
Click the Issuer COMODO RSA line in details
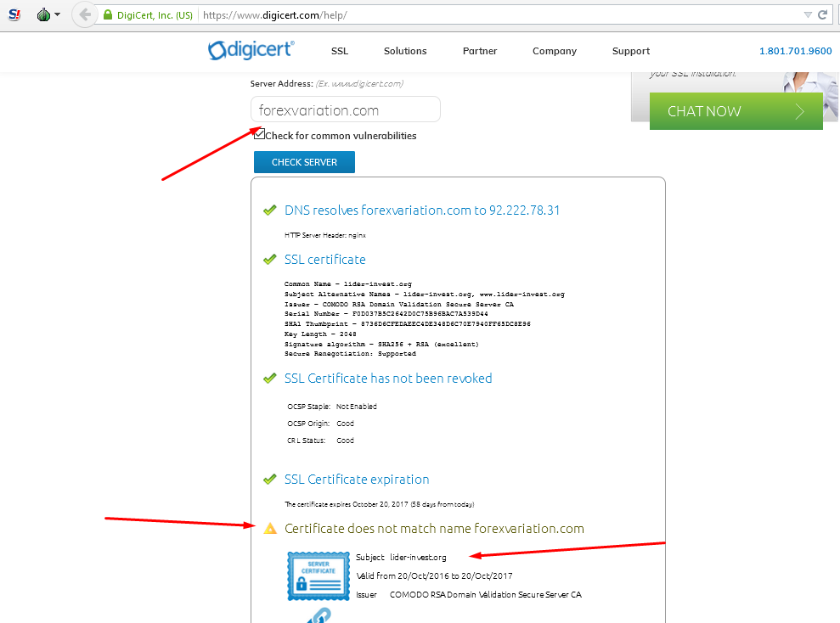pyautogui.click(x=399, y=305)
